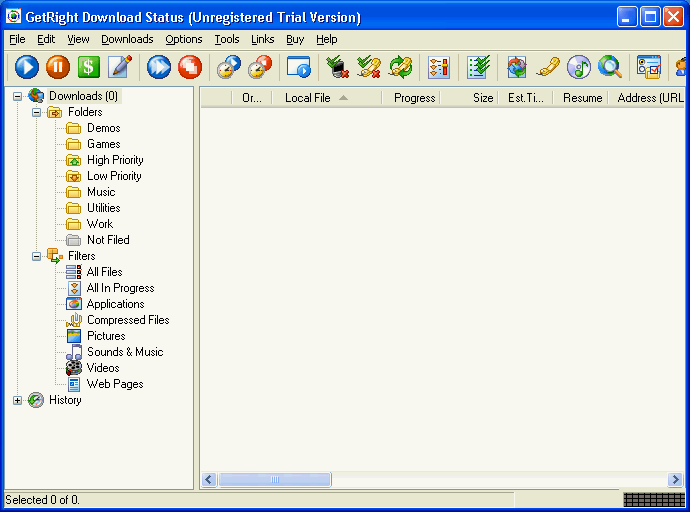690x512 pixels.
Task: Open the File menu
Action: click(17, 40)
